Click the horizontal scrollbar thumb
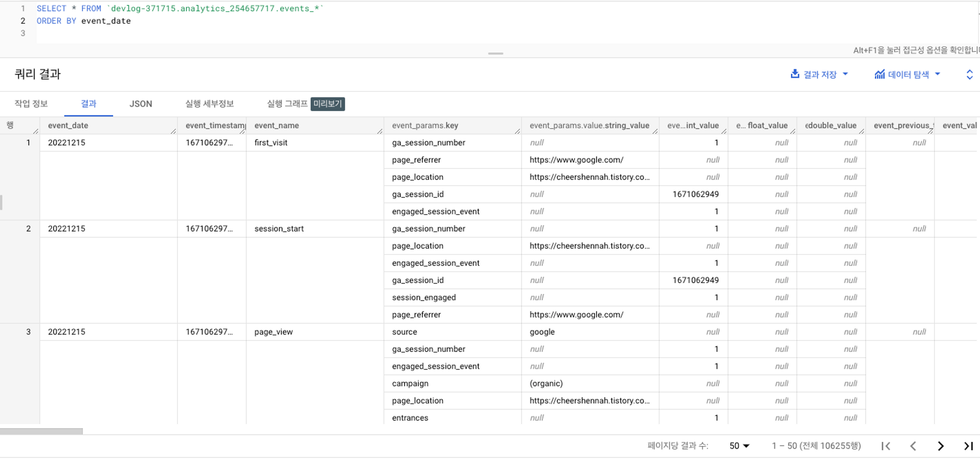Image resolution: width=980 pixels, height=459 pixels. (x=41, y=432)
